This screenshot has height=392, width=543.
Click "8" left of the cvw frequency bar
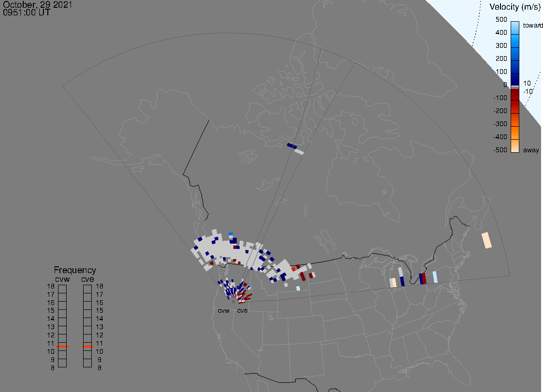(53, 368)
